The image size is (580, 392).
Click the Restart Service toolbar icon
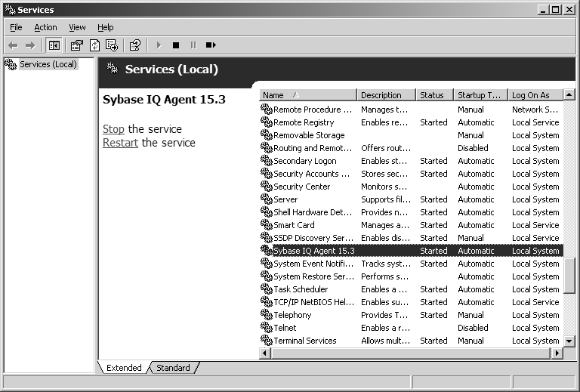coord(211,45)
